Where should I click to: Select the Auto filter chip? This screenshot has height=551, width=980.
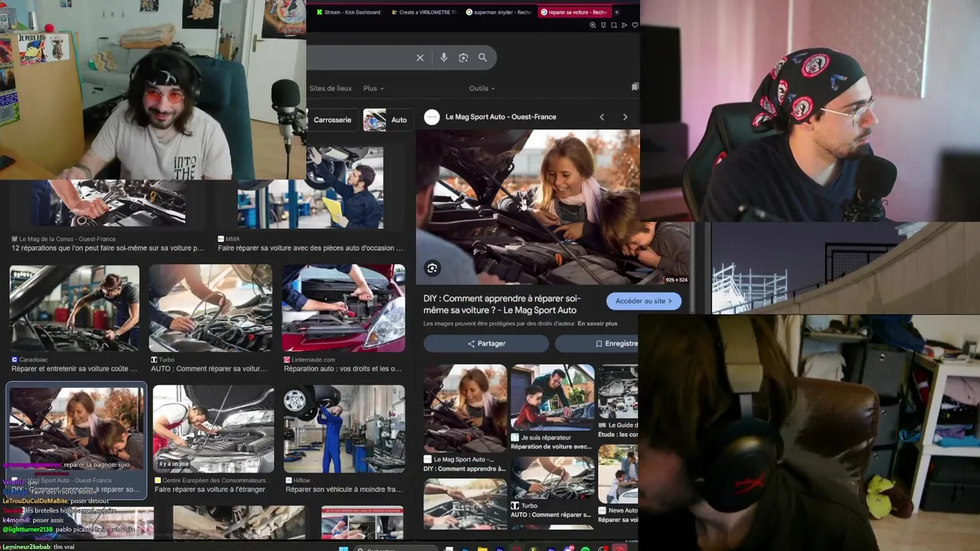[x=387, y=120]
